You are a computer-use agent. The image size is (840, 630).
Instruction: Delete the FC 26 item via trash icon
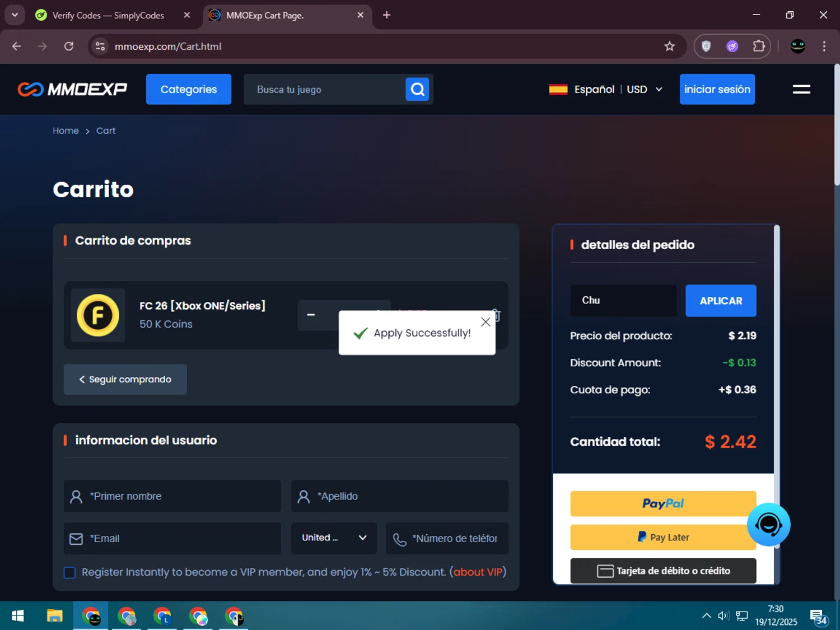point(496,315)
